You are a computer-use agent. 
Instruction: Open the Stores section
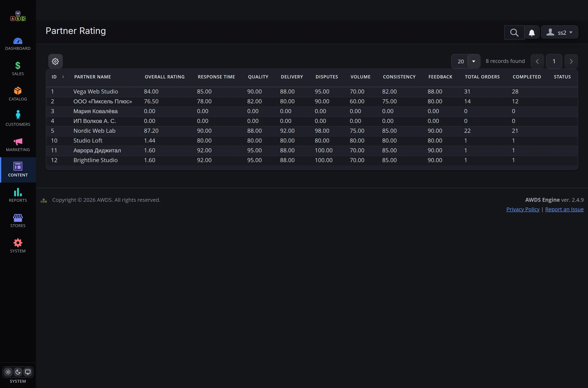point(18,221)
